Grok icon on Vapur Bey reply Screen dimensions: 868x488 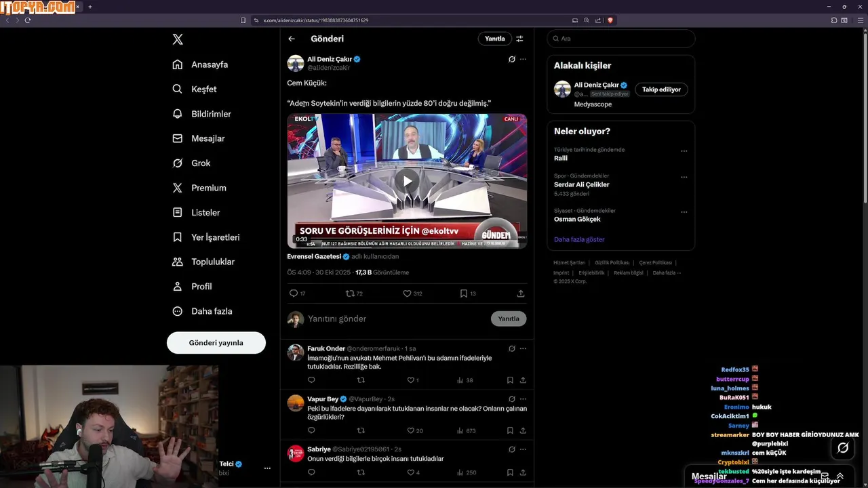coord(512,399)
